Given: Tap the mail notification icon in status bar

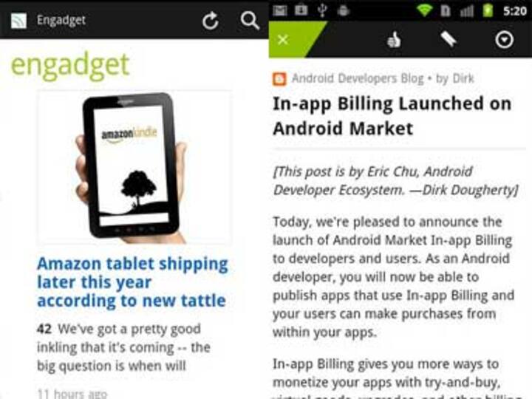Looking at the screenshot, I should tap(280, 10).
